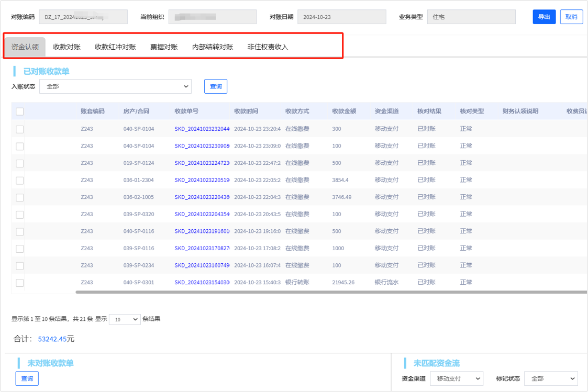The height and width of the screenshot is (392, 588).
Task: Click the blue 导出 button
Action: 544,17
